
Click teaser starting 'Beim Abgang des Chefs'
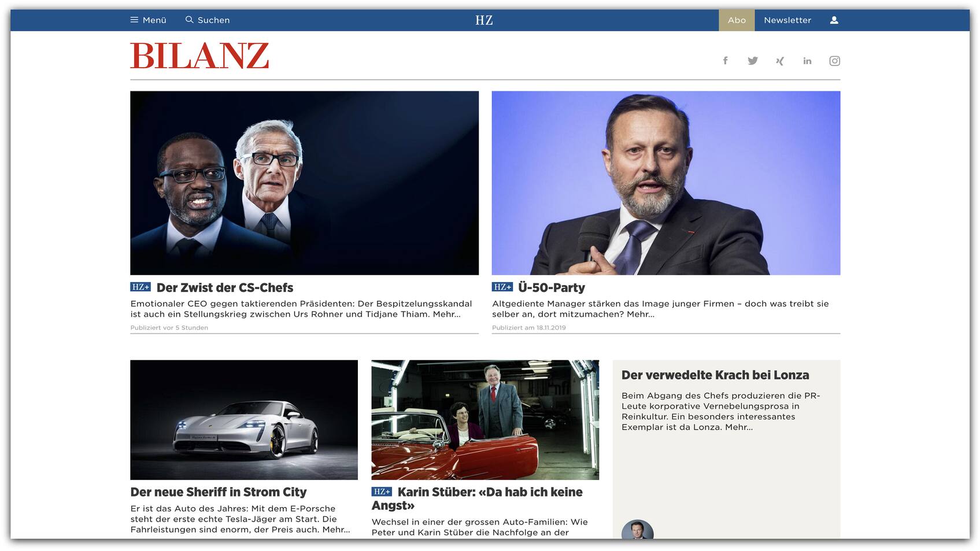[x=721, y=411]
